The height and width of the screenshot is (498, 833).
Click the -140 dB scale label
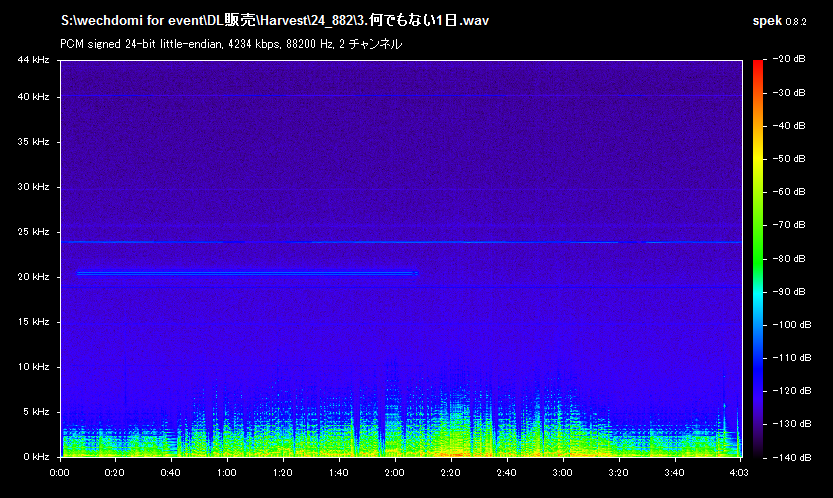click(x=791, y=457)
